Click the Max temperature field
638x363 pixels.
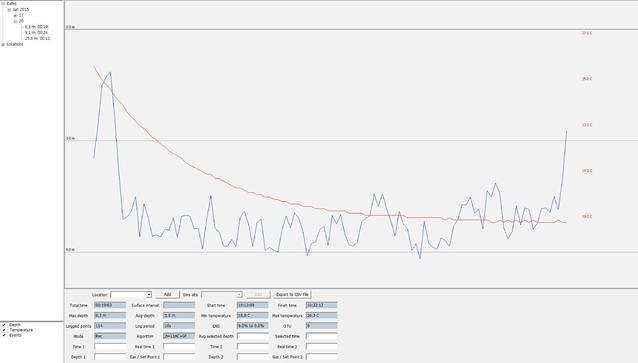coord(321,315)
